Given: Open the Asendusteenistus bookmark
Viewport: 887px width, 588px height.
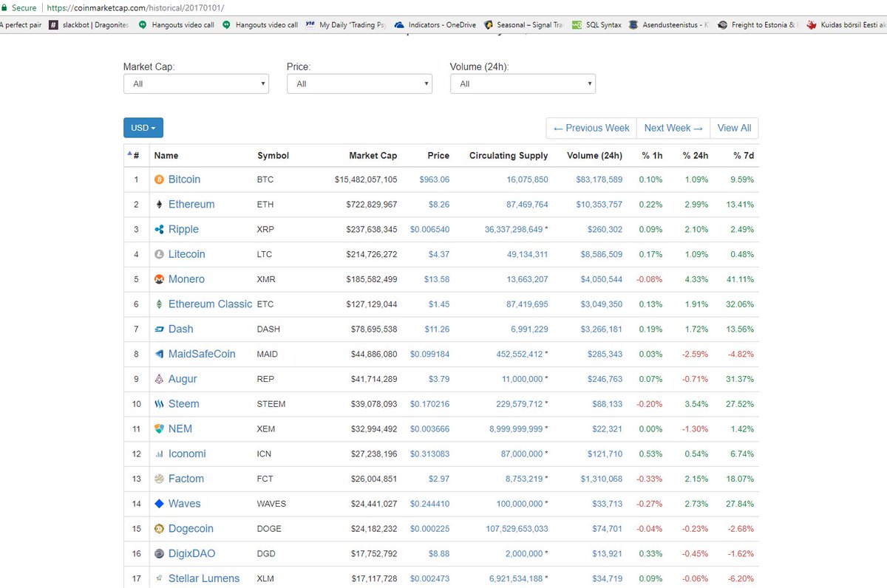Looking at the screenshot, I should pyautogui.click(x=669, y=24).
